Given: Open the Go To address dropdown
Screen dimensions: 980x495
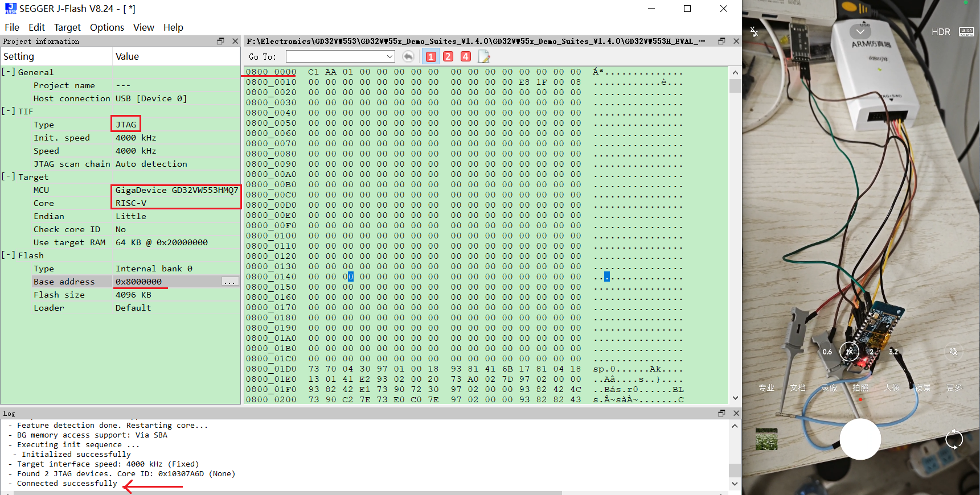Looking at the screenshot, I should pos(389,56).
